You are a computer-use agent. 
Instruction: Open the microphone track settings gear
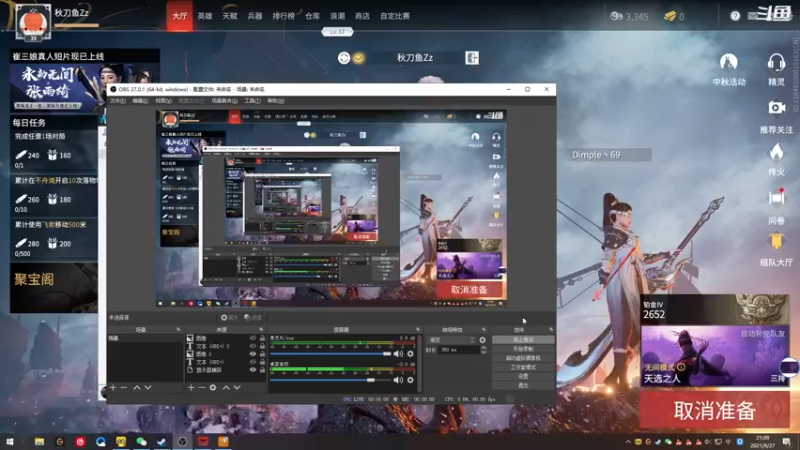[410, 354]
